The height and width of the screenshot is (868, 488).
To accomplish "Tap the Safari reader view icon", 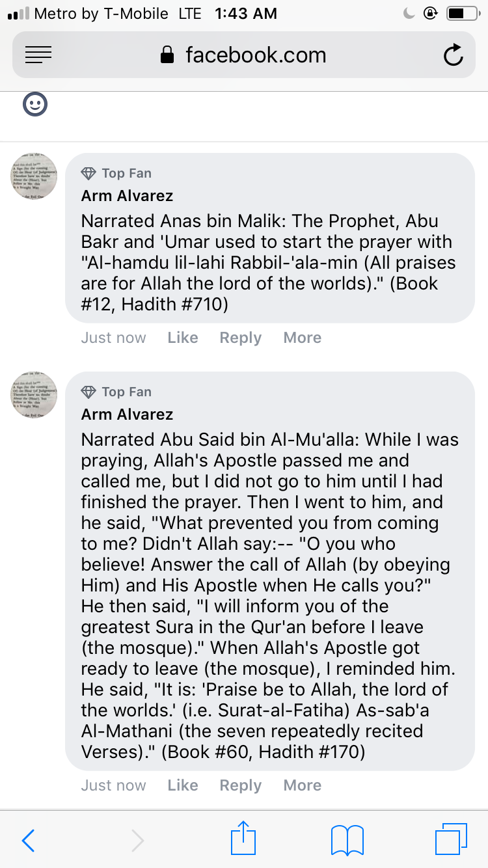I will tap(38, 55).
